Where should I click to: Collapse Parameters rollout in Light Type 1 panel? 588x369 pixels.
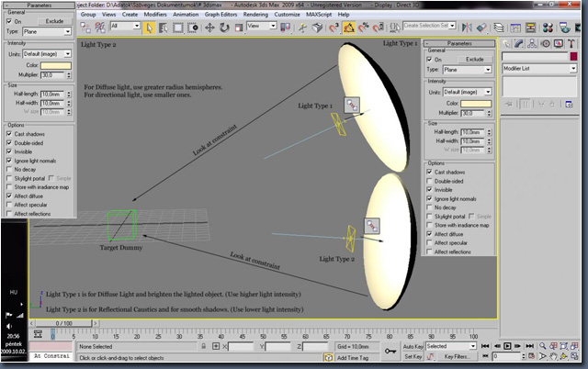click(x=459, y=43)
